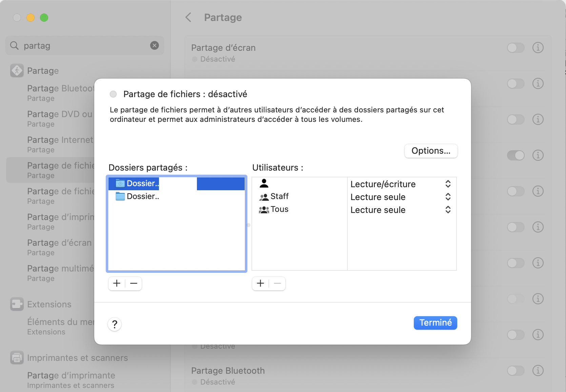This screenshot has width=566, height=392.
Task: Click the remove shared folder minus button
Action: tap(134, 283)
